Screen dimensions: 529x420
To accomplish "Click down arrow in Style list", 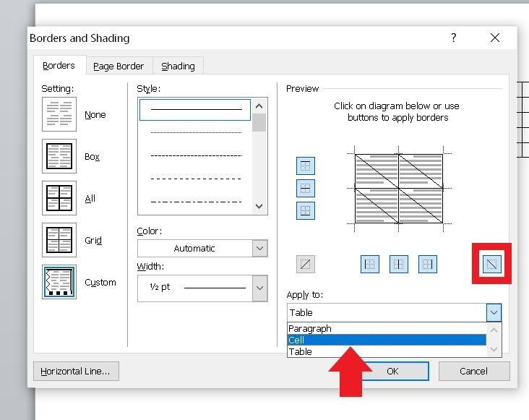I will click(x=259, y=206).
